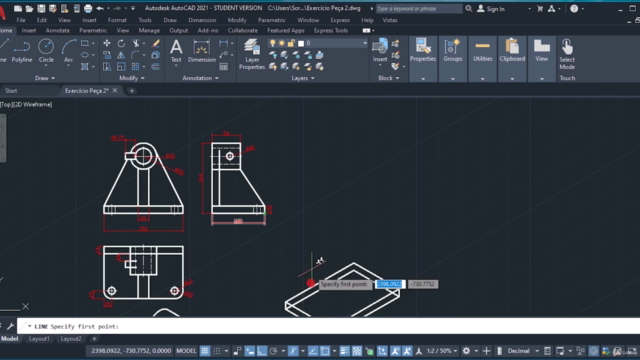Image resolution: width=640 pixels, height=360 pixels.
Task: Click the Save icon in quick access toolbar
Action: coord(41,8)
